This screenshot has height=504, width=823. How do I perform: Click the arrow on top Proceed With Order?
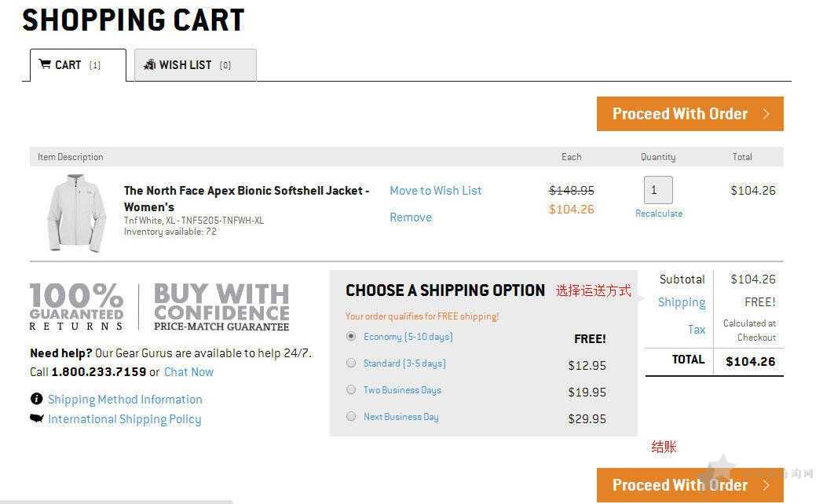pyautogui.click(x=766, y=114)
